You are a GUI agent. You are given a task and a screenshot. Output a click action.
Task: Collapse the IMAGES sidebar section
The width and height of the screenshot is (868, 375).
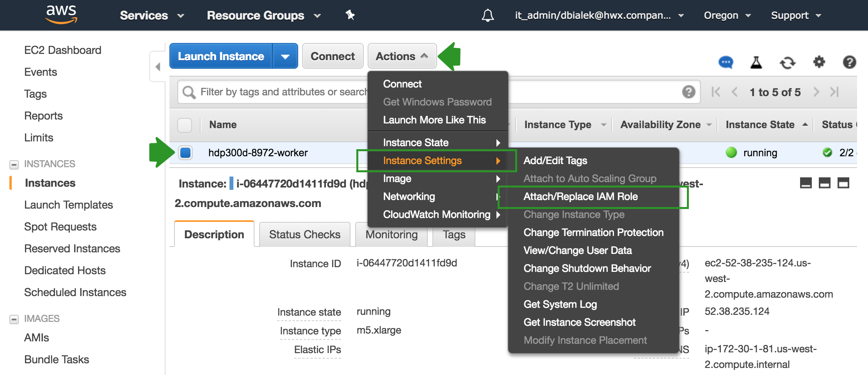pos(14,319)
